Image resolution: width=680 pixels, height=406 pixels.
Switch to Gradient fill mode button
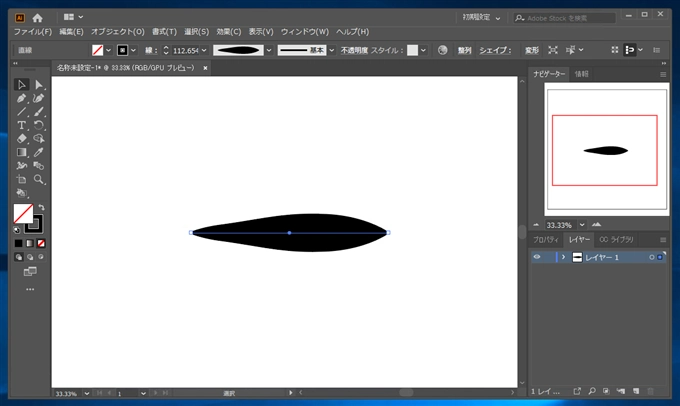pos(29,243)
